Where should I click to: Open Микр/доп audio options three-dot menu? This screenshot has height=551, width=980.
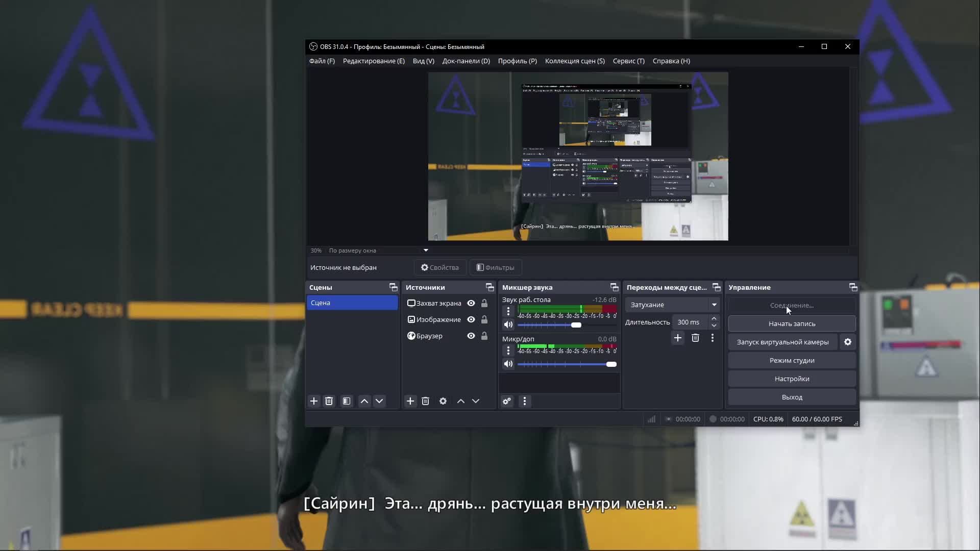pyautogui.click(x=508, y=351)
